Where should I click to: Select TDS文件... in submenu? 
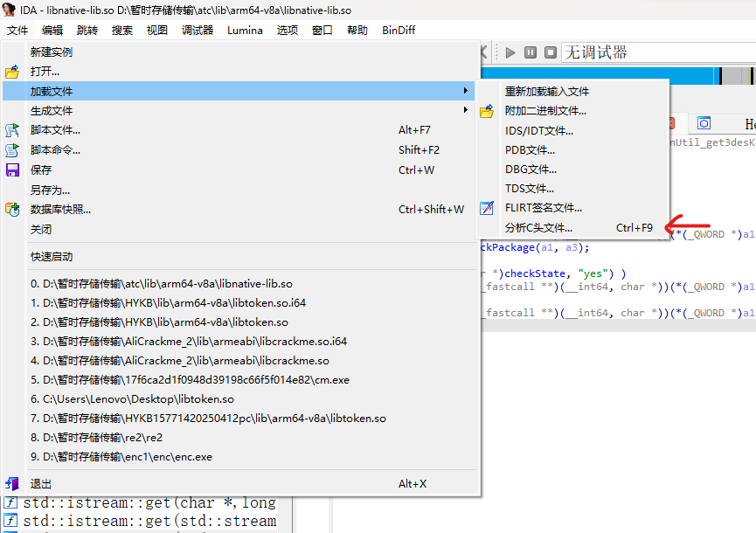[572, 189]
